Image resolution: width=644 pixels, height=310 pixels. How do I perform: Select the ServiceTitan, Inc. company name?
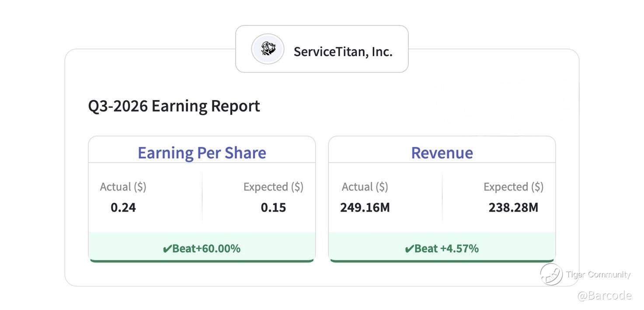coord(343,52)
